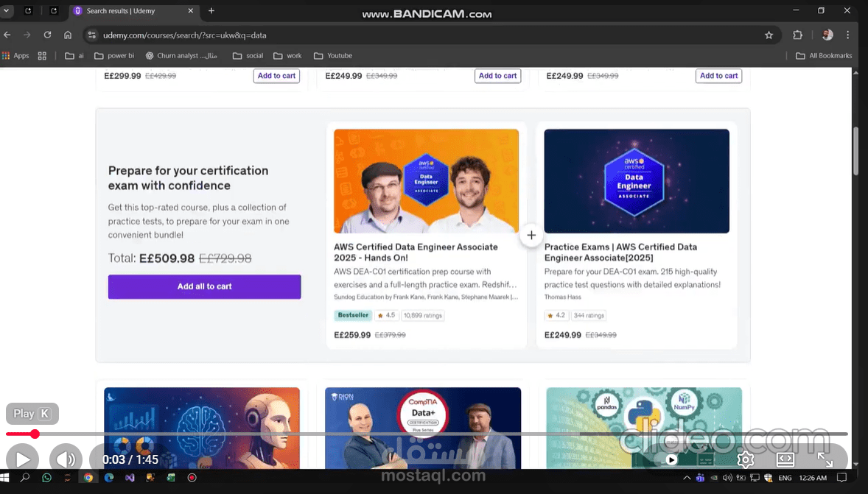Image resolution: width=868 pixels, height=494 pixels.
Task: Open Windows notification center
Action: [842, 477]
